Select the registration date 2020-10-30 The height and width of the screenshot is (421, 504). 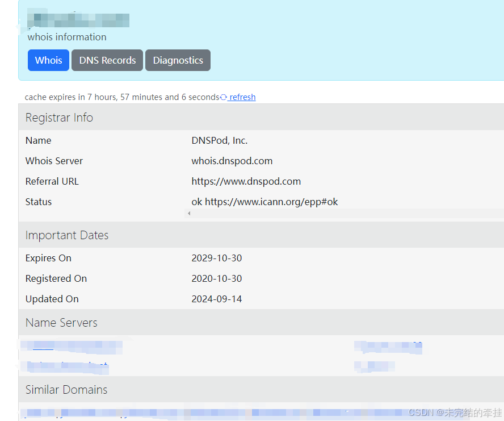coord(217,278)
